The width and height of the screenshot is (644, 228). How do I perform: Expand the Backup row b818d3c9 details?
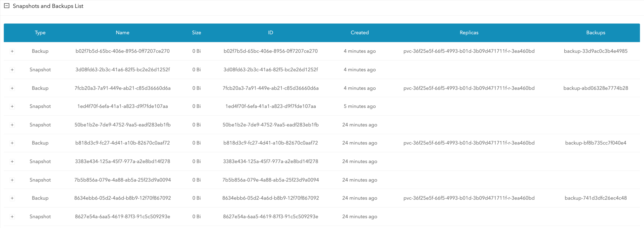pyautogui.click(x=12, y=143)
